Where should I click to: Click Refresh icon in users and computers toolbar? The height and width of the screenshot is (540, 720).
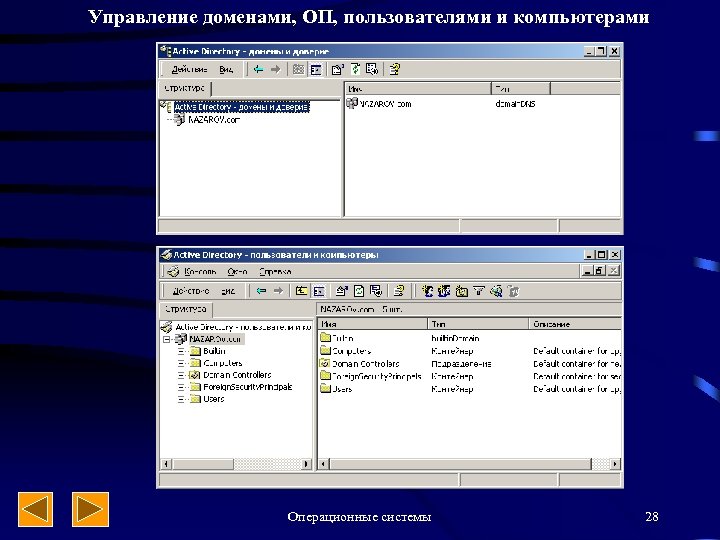(x=359, y=291)
